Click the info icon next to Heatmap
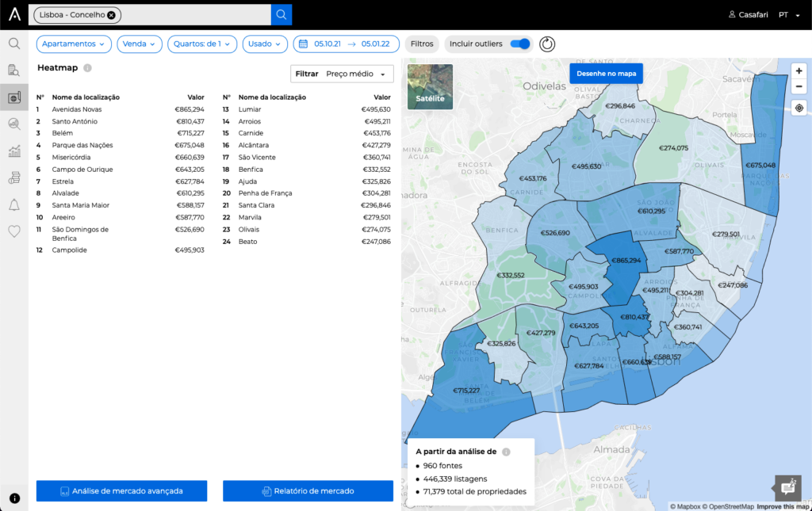The image size is (812, 511). pyautogui.click(x=87, y=68)
